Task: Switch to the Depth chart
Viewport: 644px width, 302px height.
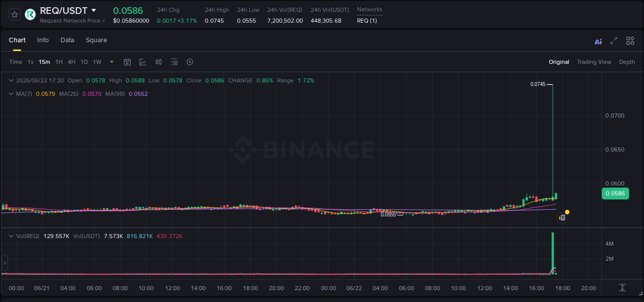Action: pyautogui.click(x=627, y=62)
